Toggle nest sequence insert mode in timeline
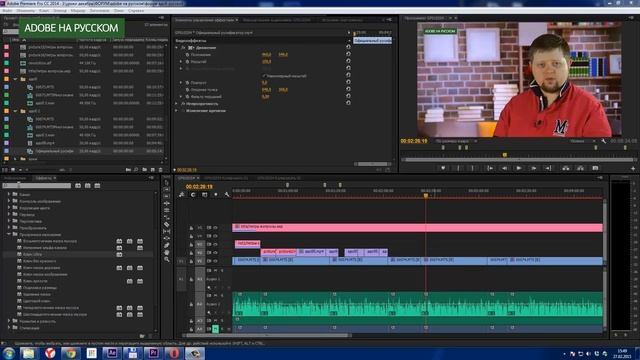 [182, 195]
